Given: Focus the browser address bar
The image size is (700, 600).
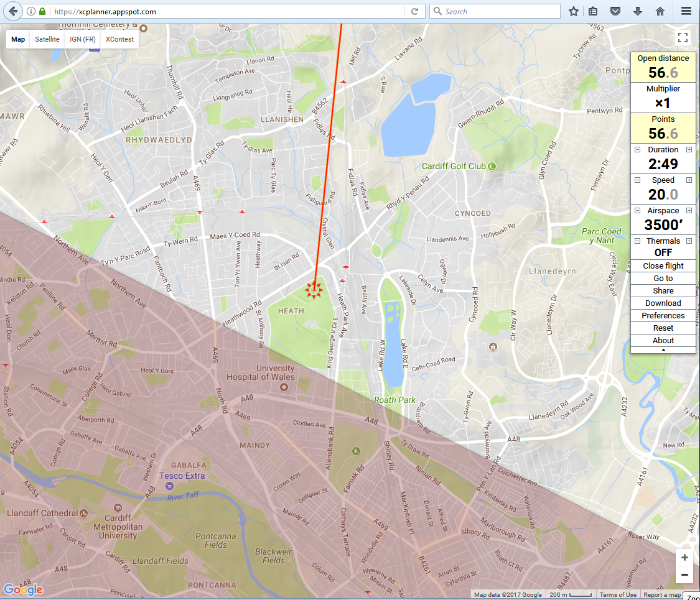Looking at the screenshot, I should click(x=228, y=12).
